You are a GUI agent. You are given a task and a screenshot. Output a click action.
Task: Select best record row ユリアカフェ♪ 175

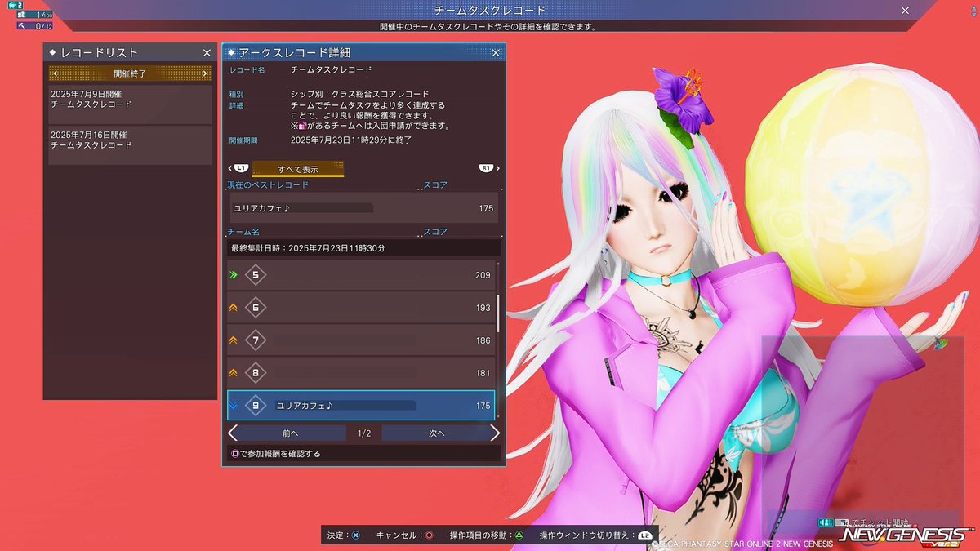(x=363, y=208)
